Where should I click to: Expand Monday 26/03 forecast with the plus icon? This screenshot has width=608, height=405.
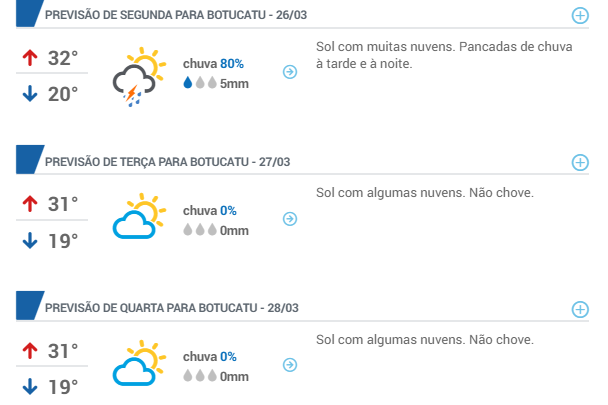tap(580, 16)
